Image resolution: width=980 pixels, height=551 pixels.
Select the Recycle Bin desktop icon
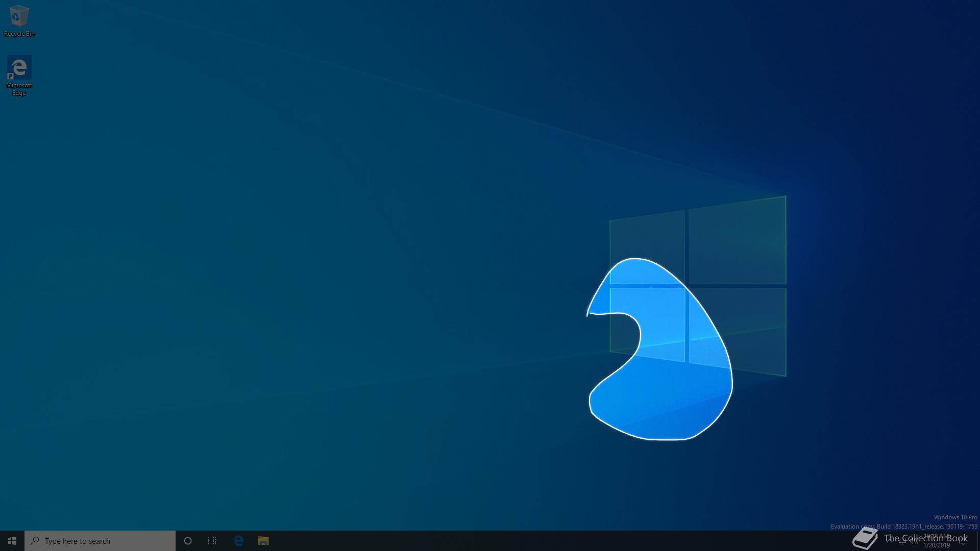pos(19,20)
